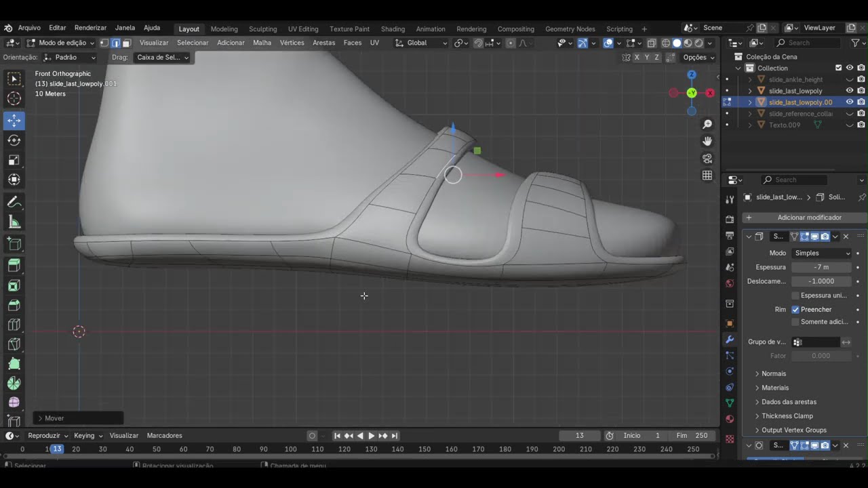Open the Global transform orientation dropdown
The width and height of the screenshot is (868, 488).
[x=421, y=43]
